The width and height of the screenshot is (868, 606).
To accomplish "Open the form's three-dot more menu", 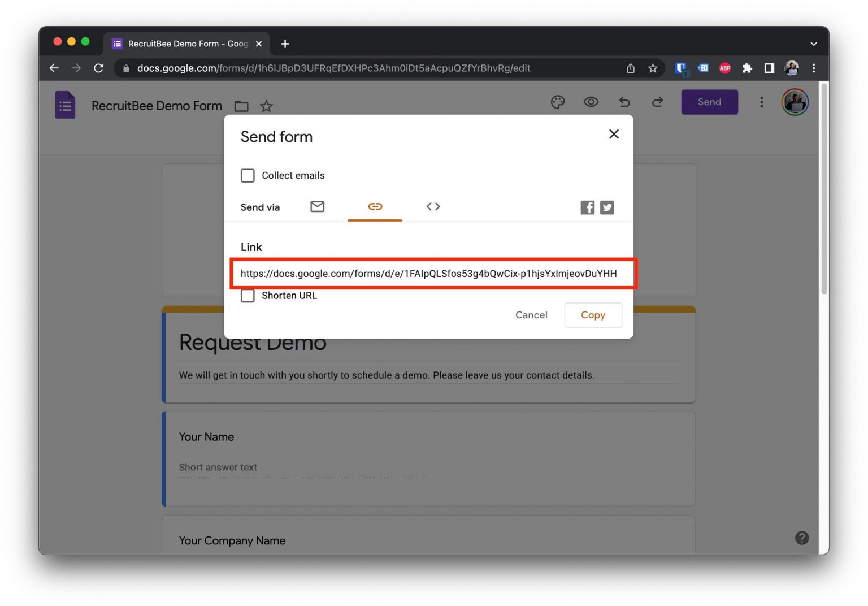I will (761, 102).
